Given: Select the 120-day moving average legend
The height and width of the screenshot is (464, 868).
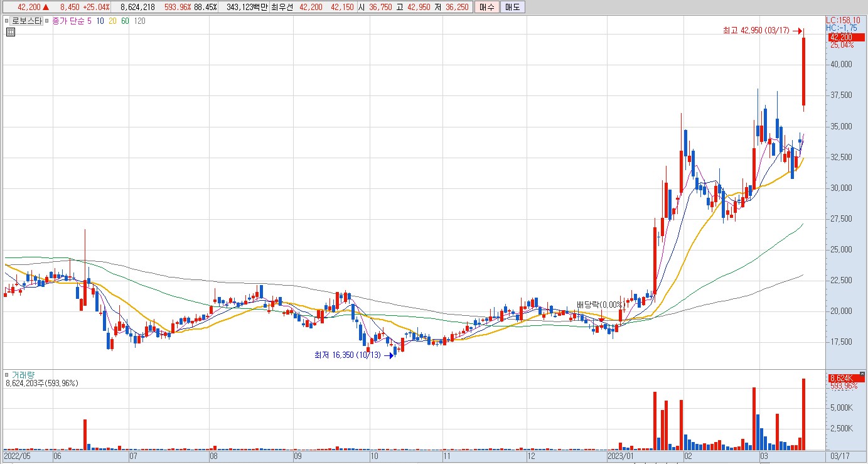Looking at the screenshot, I should (x=140, y=21).
